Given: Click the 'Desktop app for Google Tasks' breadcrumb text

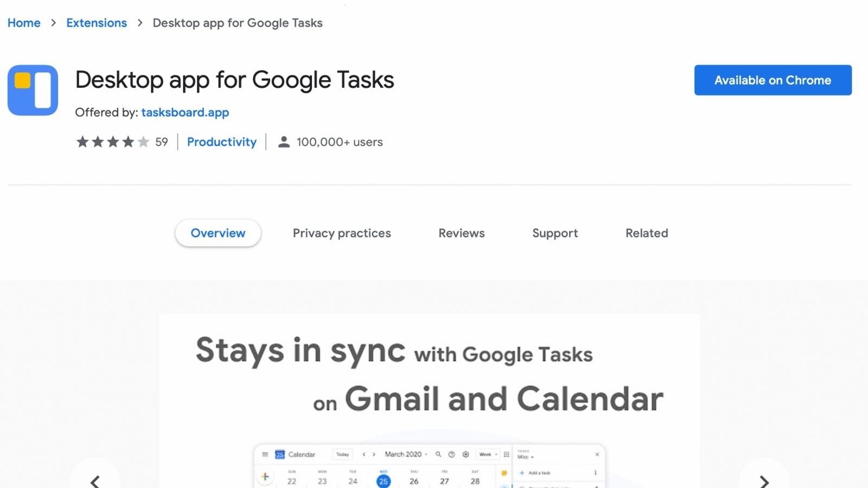Looking at the screenshot, I should pyautogui.click(x=238, y=23).
